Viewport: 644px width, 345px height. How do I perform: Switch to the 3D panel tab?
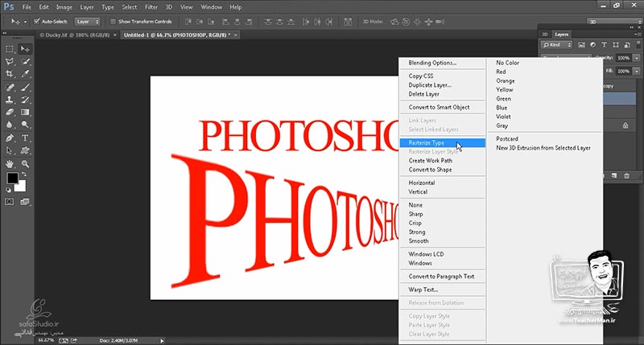click(545, 35)
